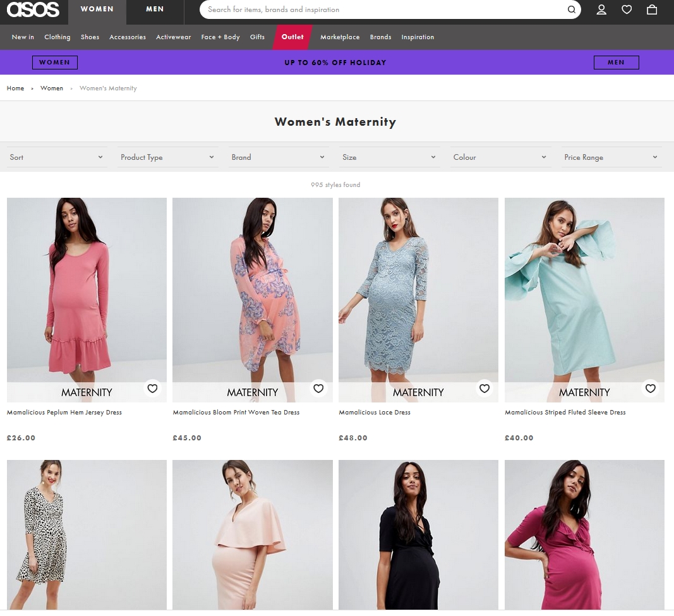
Task: Open the Clothing menu
Action: tap(57, 37)
